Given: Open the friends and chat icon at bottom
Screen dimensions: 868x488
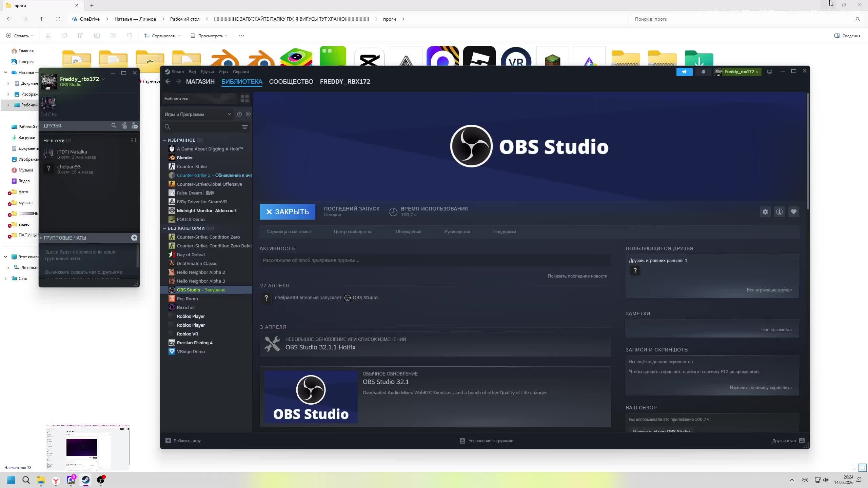Looking at the screenshot, I should coord(802,441).
